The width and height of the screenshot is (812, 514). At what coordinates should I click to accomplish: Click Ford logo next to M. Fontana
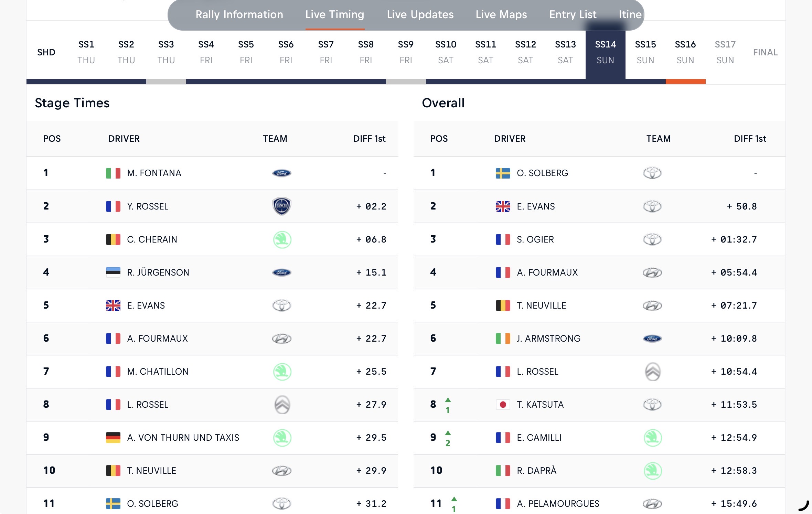(x=281, y=173)
